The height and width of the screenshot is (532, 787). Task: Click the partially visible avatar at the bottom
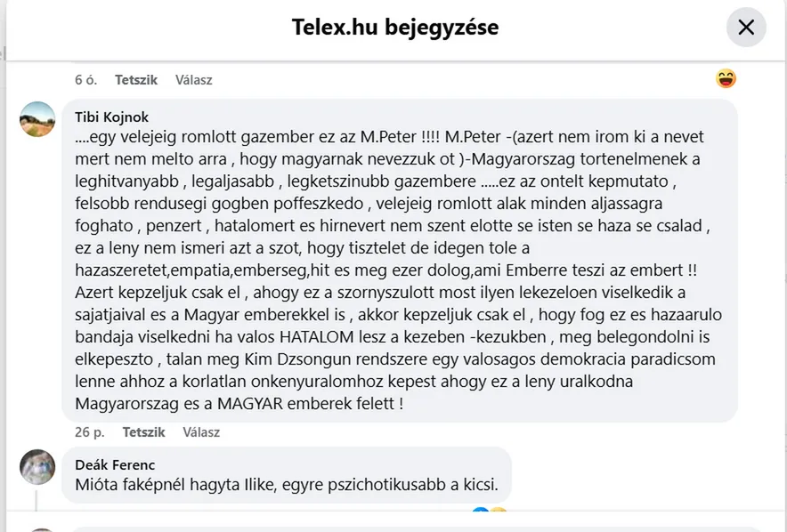tap(37, 529)
